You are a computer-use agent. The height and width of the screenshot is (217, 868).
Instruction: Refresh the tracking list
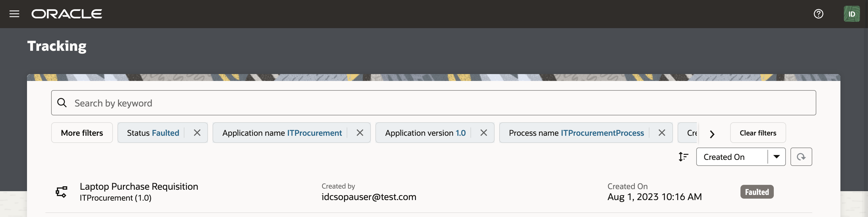pos(801,157)
